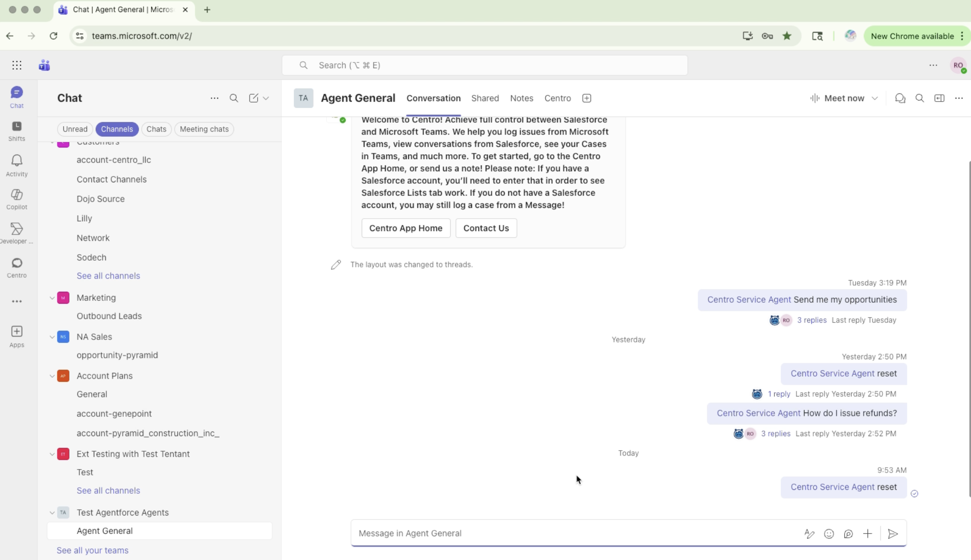Collapse the Test Agentforce Agents team
The image size is (971, 560).
click(x=52, y=513)
